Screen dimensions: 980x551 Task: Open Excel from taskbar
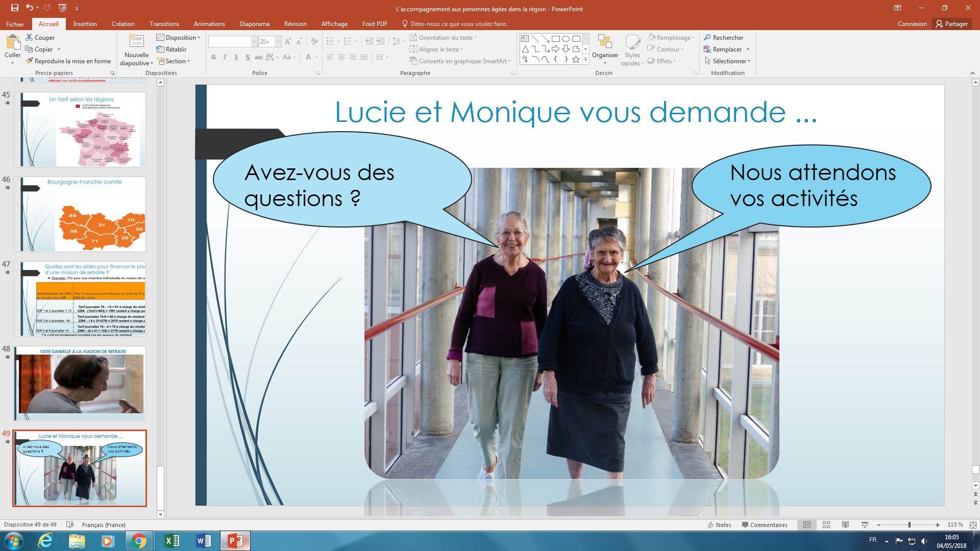click(x=172, y=541)
